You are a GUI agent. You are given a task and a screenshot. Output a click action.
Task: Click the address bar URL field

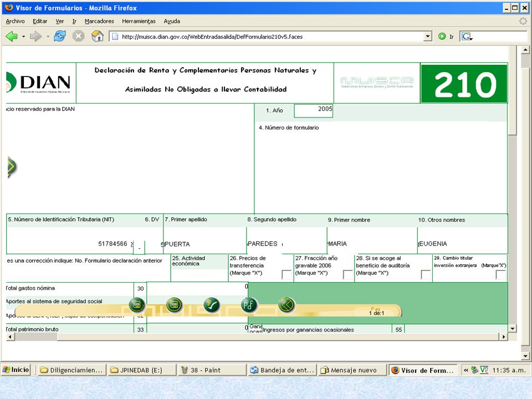272,37
